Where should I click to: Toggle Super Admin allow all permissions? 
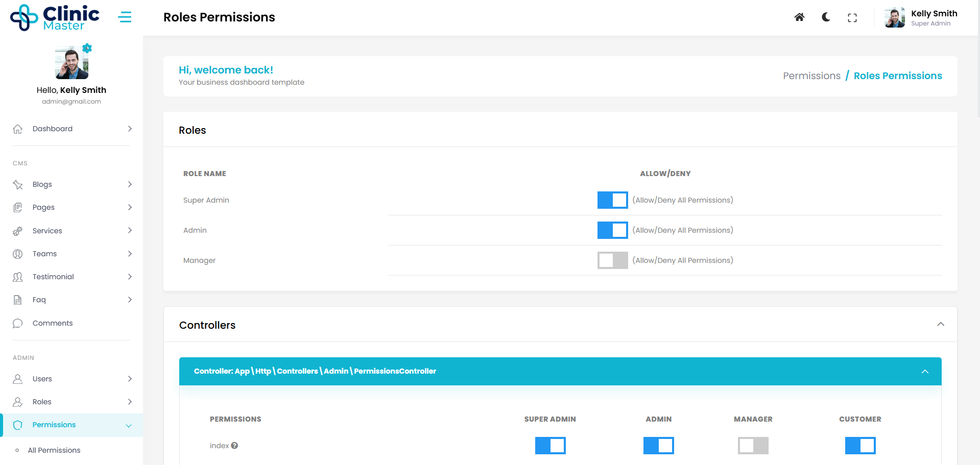coord(612,200)
